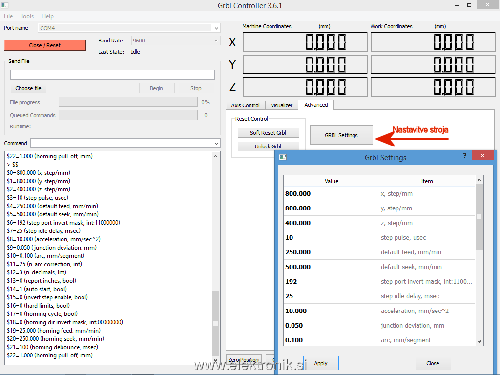Switch to the Visualizer tab

pos(282,105)
